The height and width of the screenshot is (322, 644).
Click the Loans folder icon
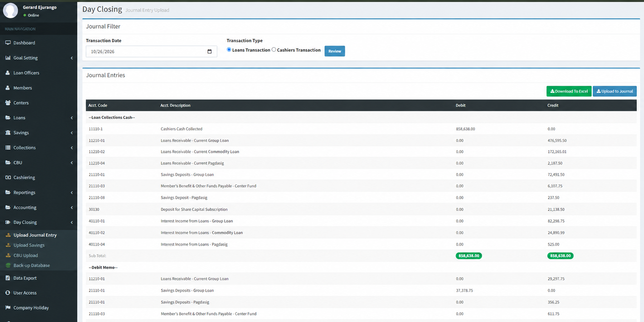pyautogui.click(x=8, y=118)
